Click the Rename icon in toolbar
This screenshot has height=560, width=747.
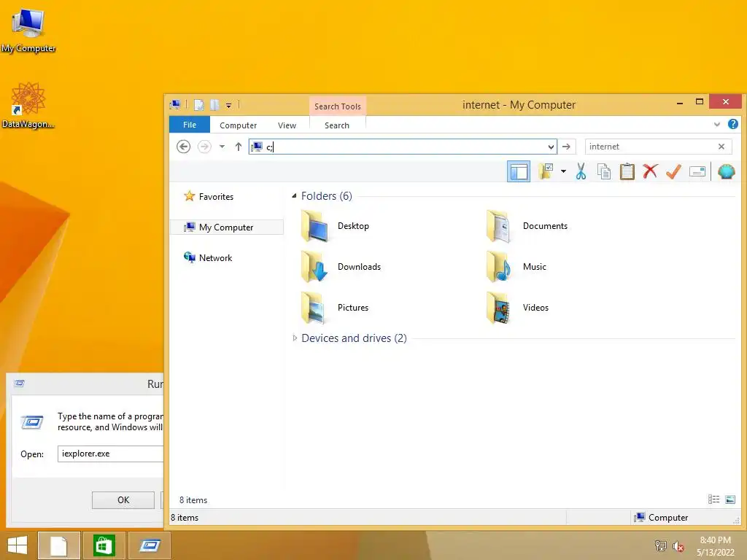point(697,171)
